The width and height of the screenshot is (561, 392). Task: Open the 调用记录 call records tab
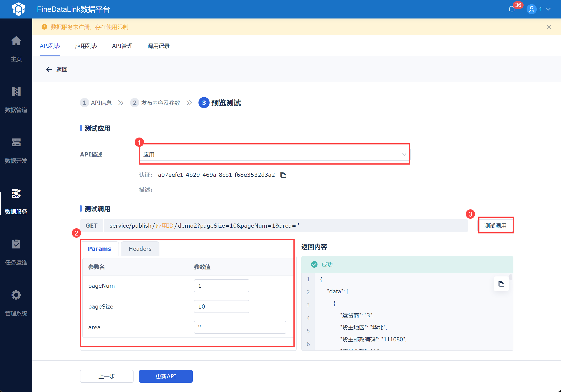[x=158, y=46]
